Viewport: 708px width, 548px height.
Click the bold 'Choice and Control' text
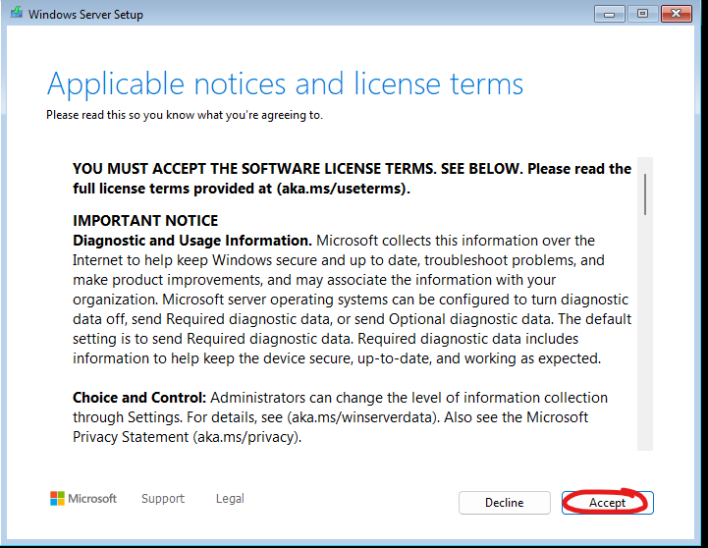point(140,398)
